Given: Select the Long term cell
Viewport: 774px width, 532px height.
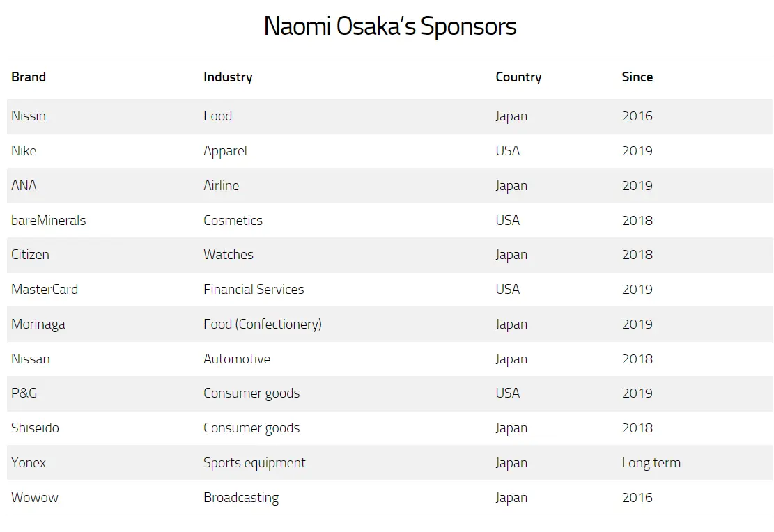Looking at the screenshot, I should 651,463.
